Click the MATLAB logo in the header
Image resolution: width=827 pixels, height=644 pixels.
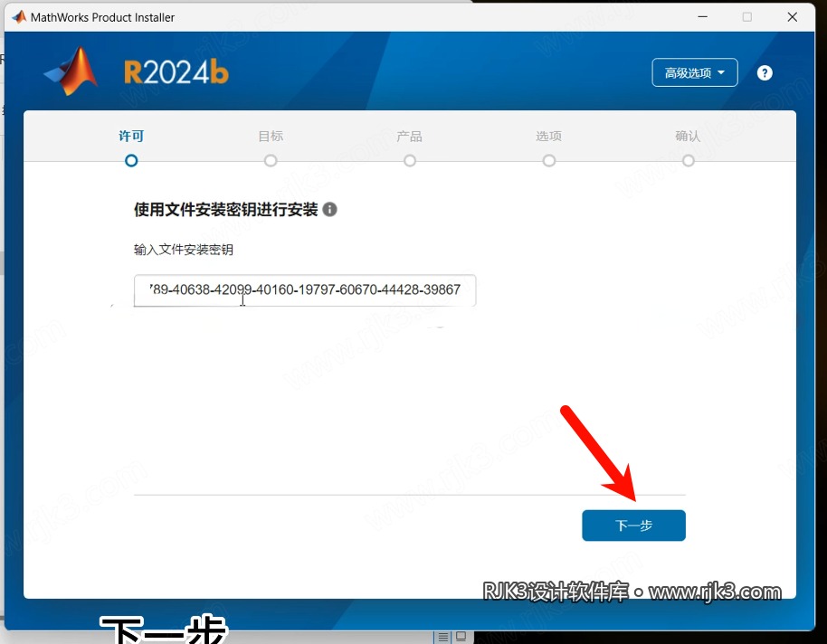(x=71, y=71)
